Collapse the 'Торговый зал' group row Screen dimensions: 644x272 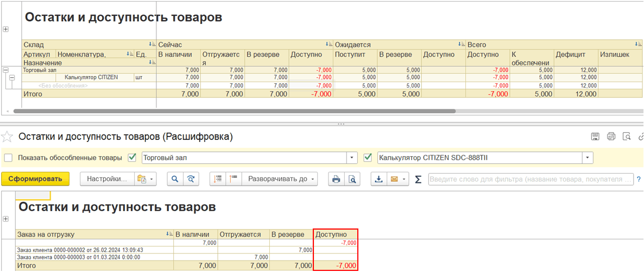5,70
